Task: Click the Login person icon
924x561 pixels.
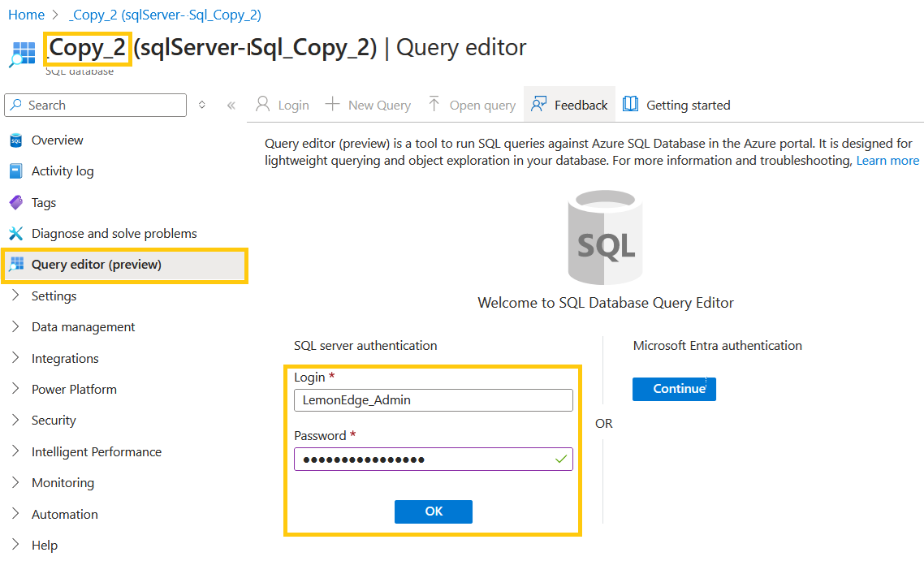Action: tap(263, 104)
